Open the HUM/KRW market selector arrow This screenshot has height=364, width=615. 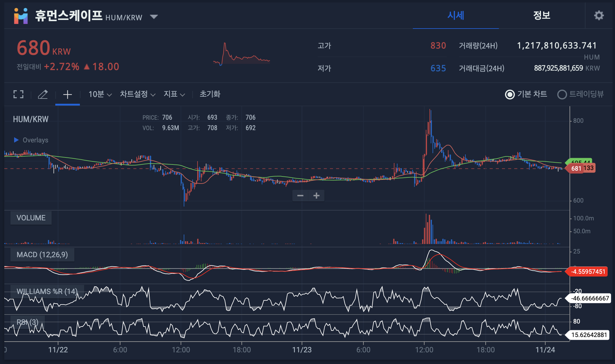154,17
